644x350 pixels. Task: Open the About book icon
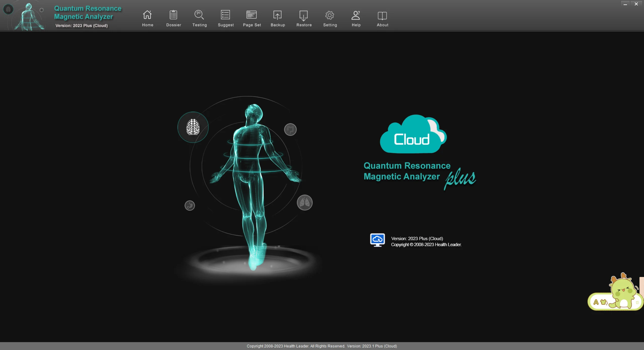pos(382,15)
